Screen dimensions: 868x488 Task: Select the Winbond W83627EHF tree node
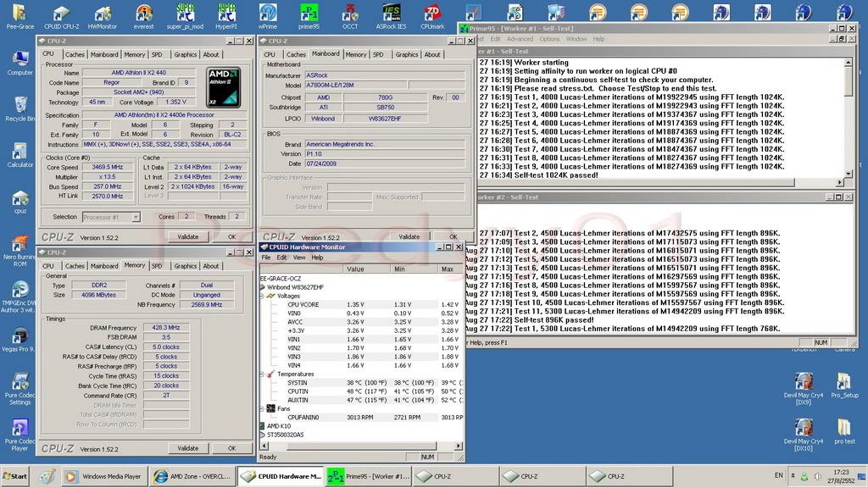coord(295,287)
